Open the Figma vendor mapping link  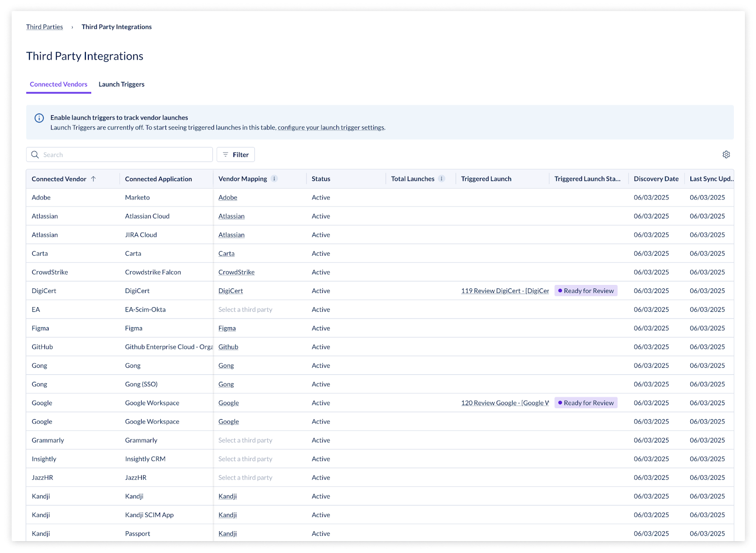coord(227,328)
